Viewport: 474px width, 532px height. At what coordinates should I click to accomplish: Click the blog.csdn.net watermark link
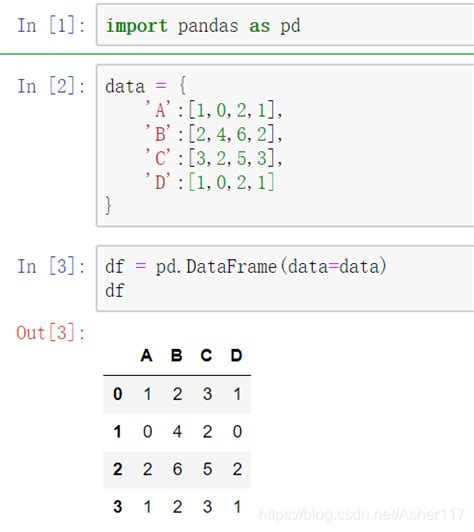pos(361,515)
